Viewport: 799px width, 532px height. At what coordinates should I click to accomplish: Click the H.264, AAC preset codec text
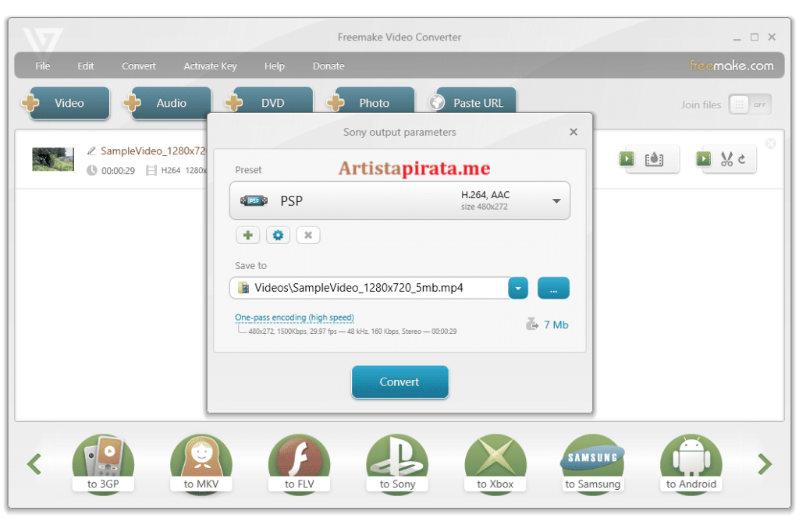point(485,195)
